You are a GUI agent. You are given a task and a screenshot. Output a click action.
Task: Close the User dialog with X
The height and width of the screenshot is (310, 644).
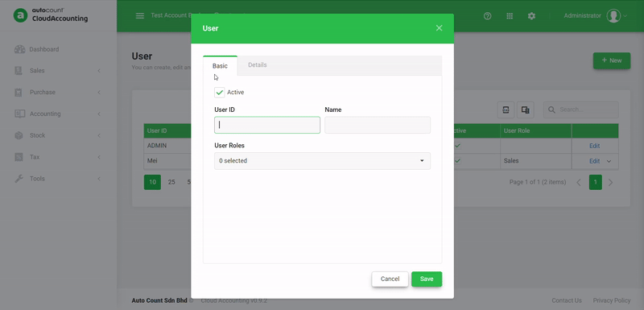coord(439,28)
